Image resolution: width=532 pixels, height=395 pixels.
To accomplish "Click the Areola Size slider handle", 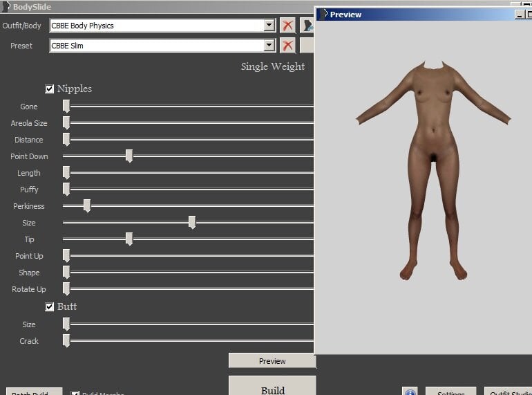I will tap(66, 123).
